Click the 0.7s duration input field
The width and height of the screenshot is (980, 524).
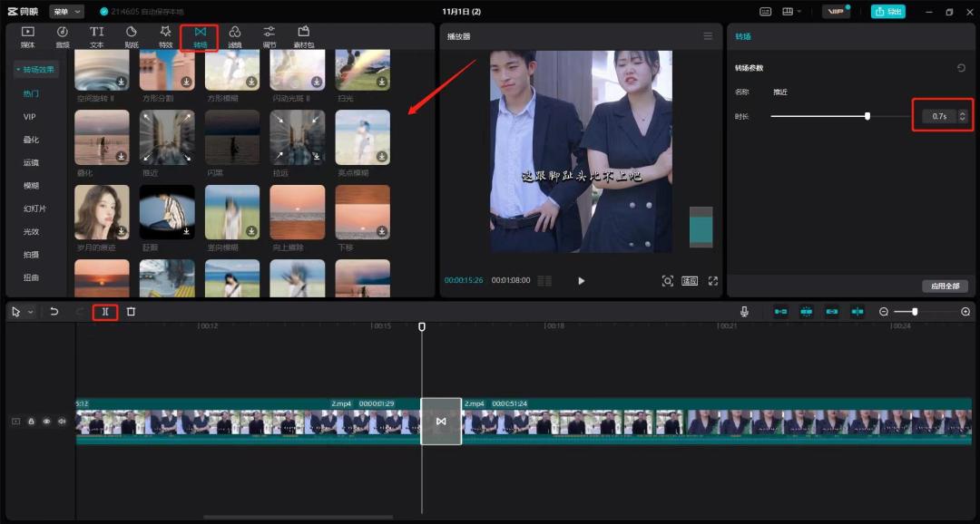click(939, 116)
